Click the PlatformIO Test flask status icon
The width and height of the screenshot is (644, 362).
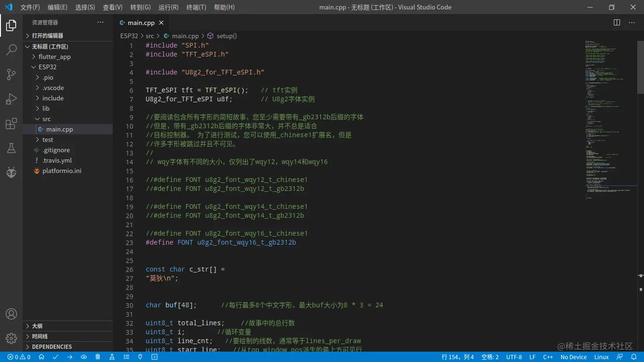point(112,357)
